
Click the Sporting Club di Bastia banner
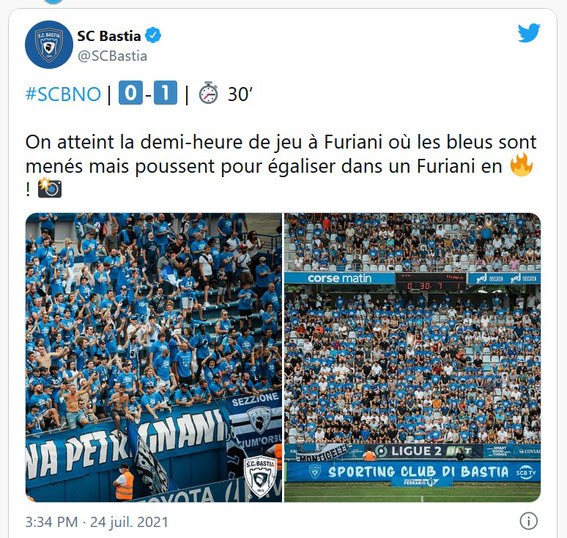tap(413, 472)
